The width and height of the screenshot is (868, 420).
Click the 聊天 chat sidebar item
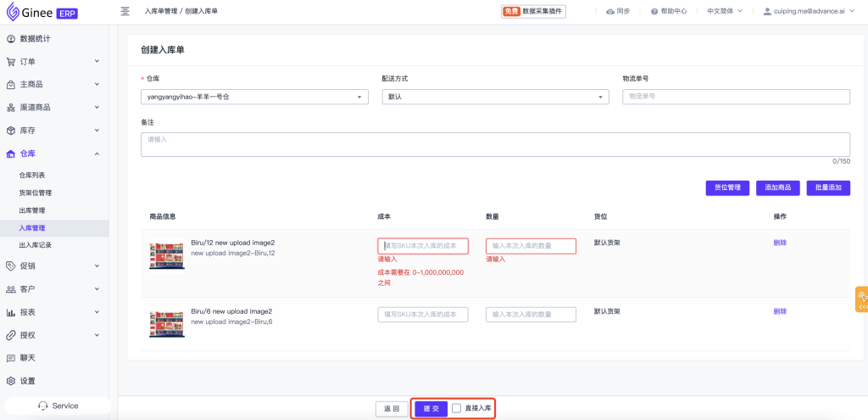tap(27, 358)
